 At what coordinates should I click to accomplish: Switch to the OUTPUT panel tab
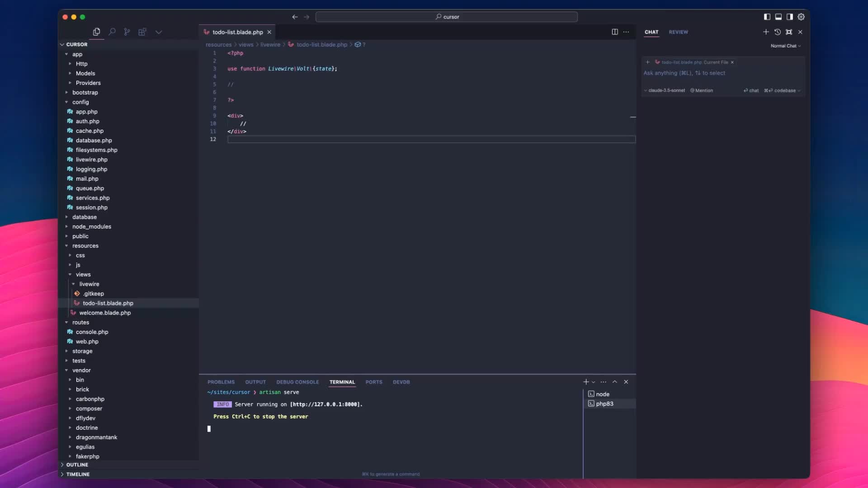pyautogui.click(x=255, y=382)
